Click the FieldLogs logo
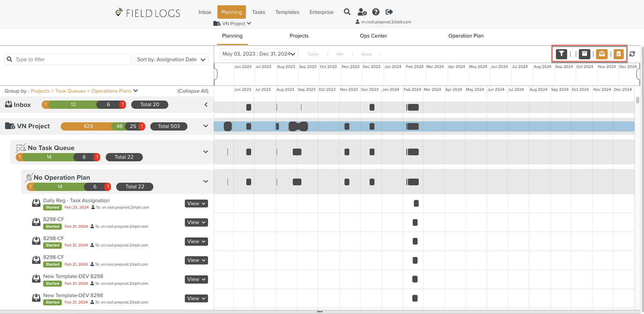 coord(148,13)
